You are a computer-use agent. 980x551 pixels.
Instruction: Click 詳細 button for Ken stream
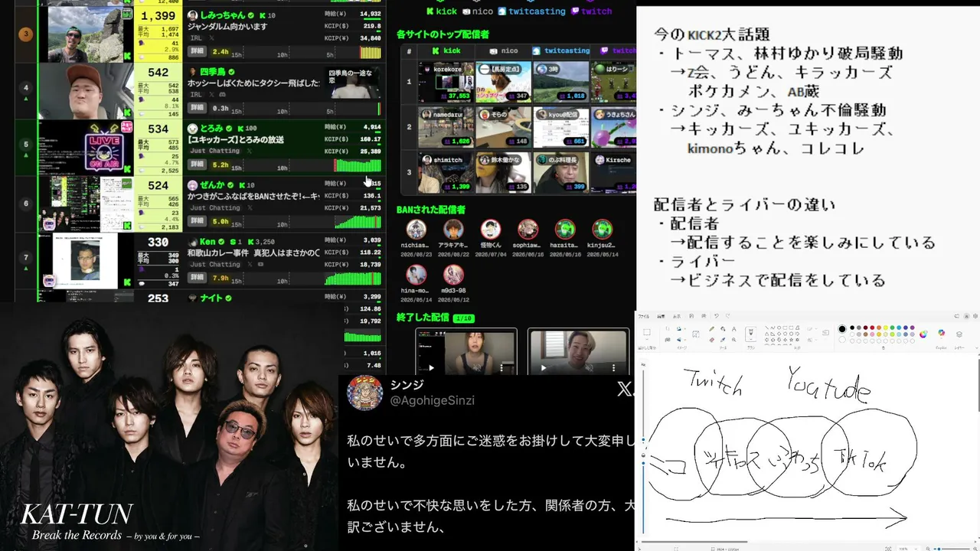[x=198, y=278]
